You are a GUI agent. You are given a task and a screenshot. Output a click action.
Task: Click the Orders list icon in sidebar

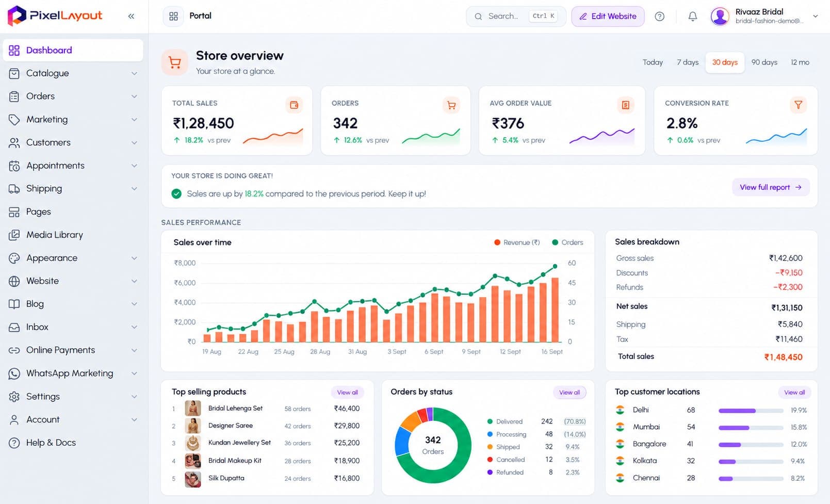(14, 96)
